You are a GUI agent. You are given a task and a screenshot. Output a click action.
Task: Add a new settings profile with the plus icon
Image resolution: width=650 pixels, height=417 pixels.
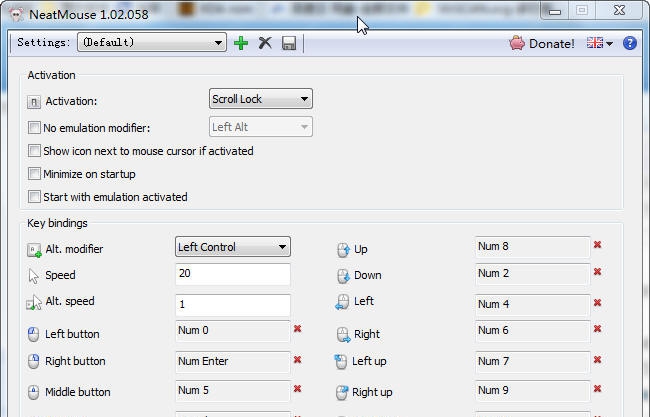click(x=241, y=43)
